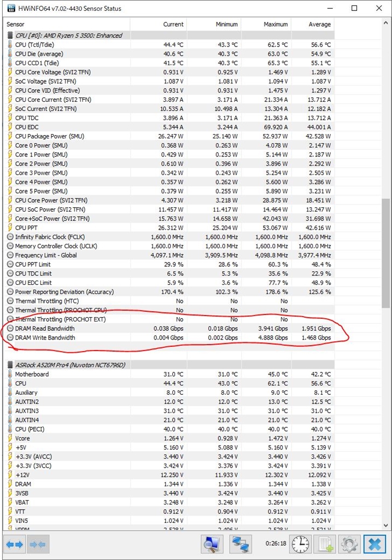Collapse the ASRock A520M Pro4 sensor group
Screen dimensions: 392x560
point(169,365)
